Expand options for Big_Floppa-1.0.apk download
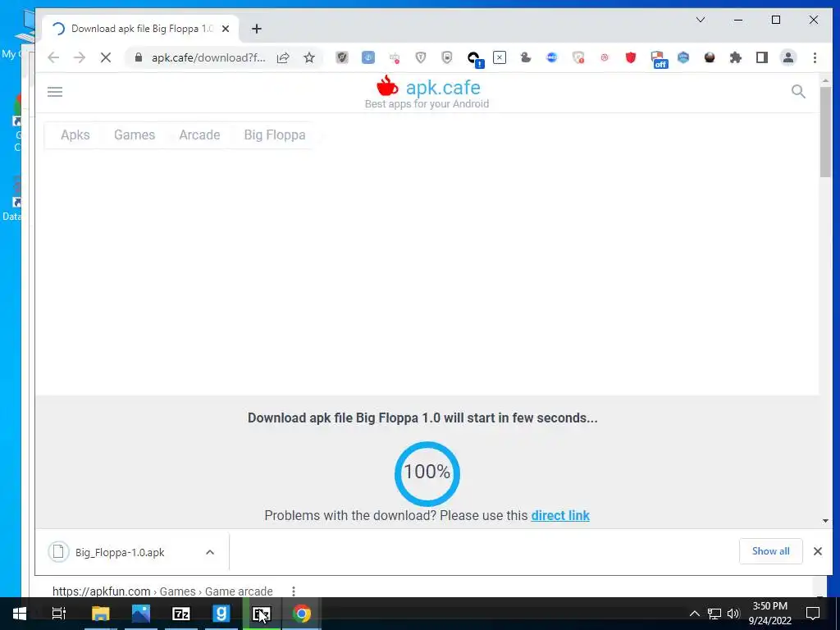 click(x=210, y=552)
